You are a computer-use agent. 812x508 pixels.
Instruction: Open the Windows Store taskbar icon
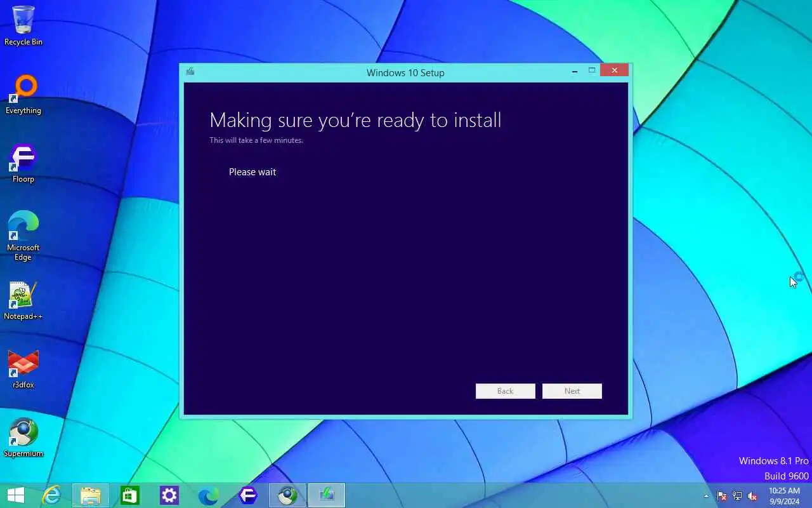coord(130,495)
